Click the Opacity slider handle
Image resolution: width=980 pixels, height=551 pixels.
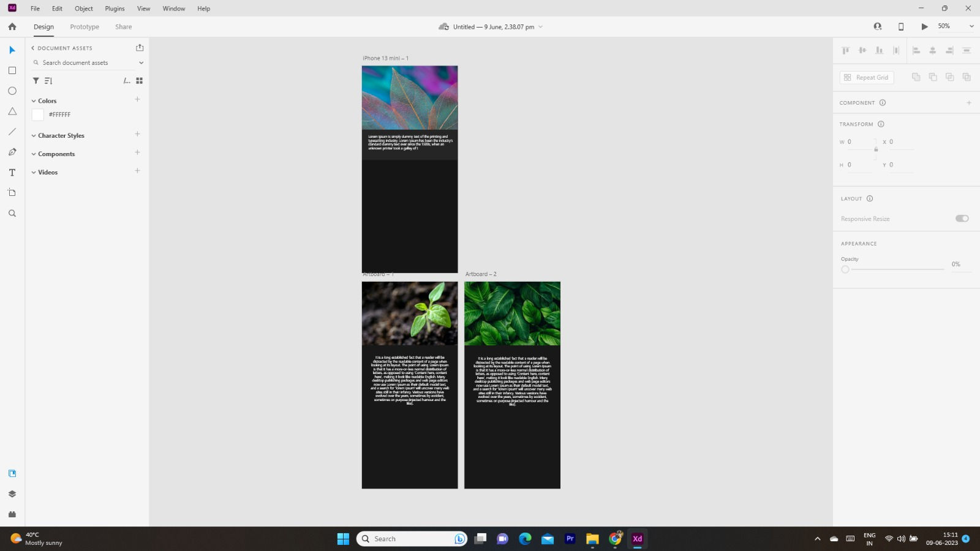click(x=845, y=269)
